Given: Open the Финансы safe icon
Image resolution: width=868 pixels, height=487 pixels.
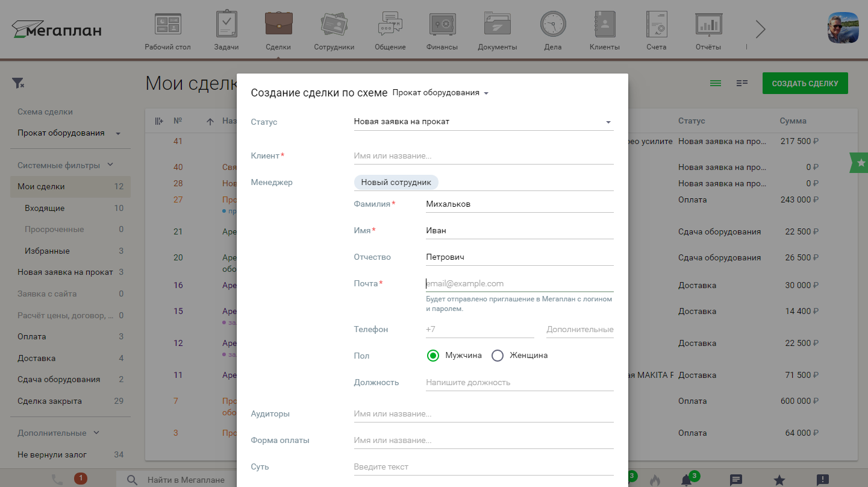Looking at the screenshot, I should (442, 31).
